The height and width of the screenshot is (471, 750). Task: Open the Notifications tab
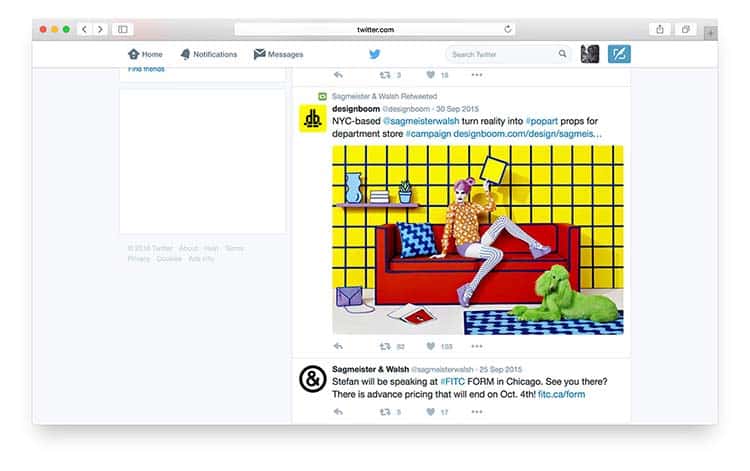click(208, 54)
